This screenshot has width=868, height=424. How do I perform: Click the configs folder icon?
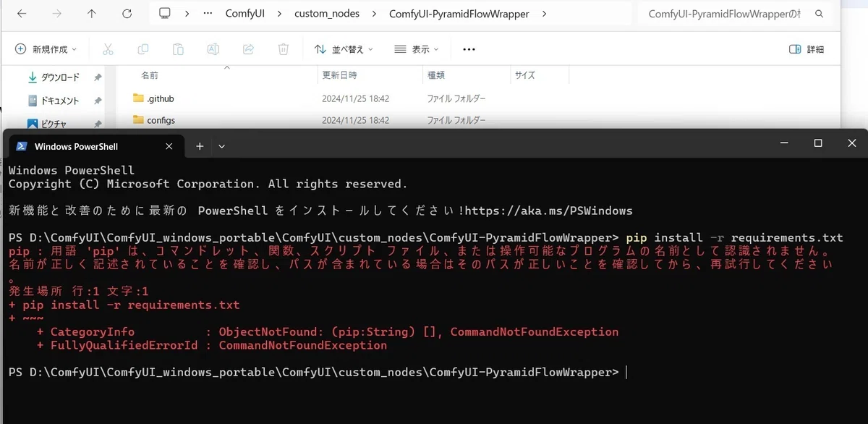139,120
